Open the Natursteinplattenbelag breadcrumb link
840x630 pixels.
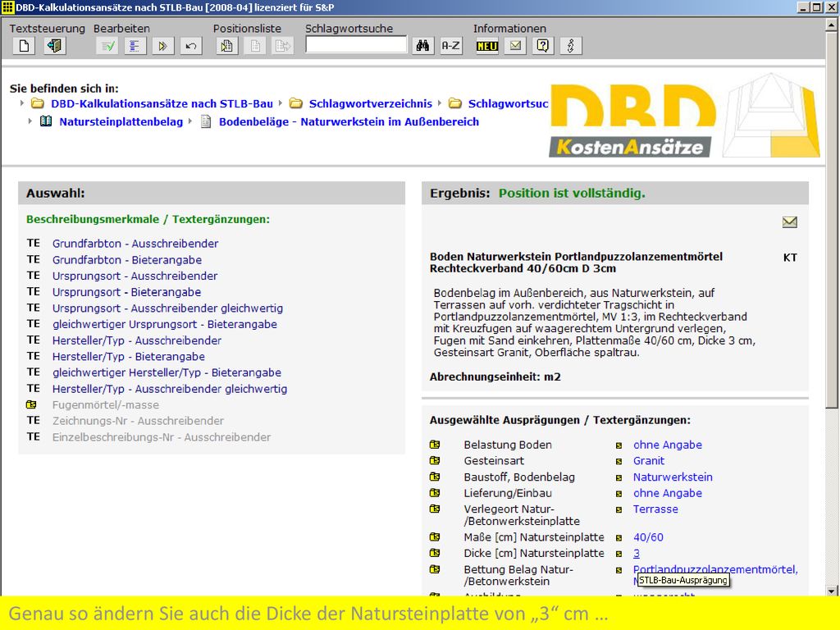pyautogui.click(x=121, y=122)
